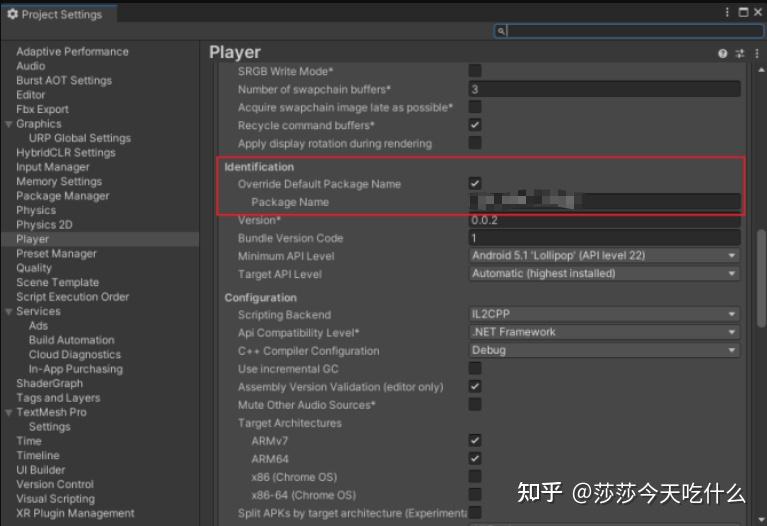Image resolution: width=767 pixels, height=526 pixels.
Task: Click the settings search field
Action: 629,31
